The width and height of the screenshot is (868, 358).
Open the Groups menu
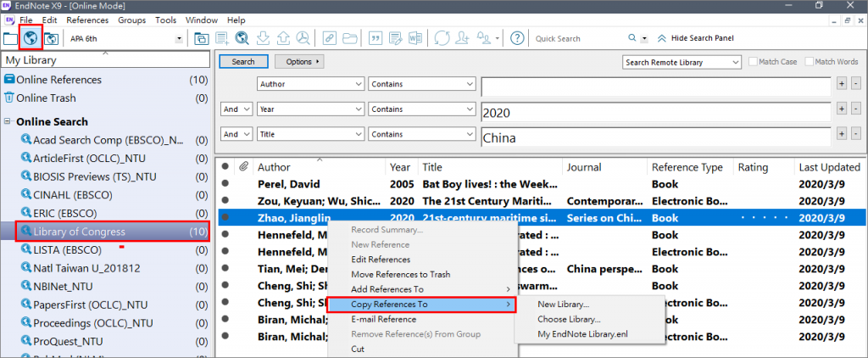131,20
